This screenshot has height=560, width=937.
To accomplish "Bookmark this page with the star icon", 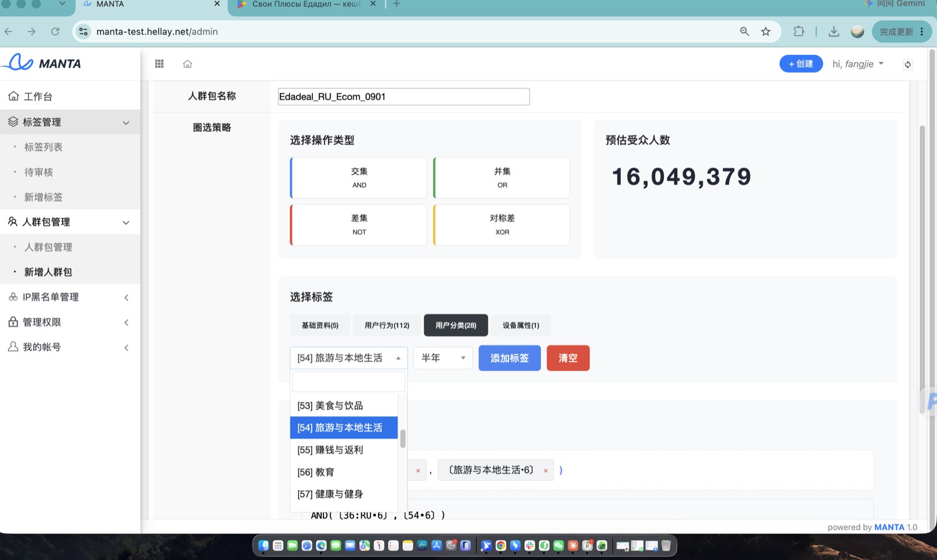I will (766, 31).
